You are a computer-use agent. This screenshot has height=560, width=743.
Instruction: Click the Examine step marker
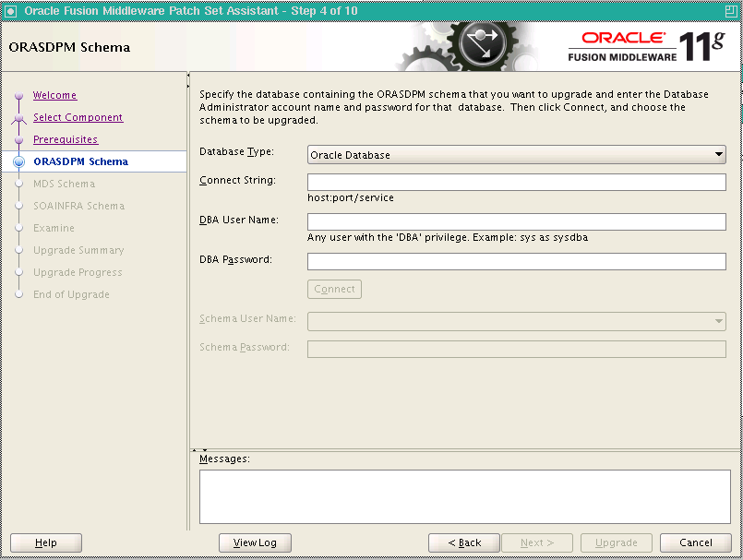pyautogui.click(x=19, y=229)
